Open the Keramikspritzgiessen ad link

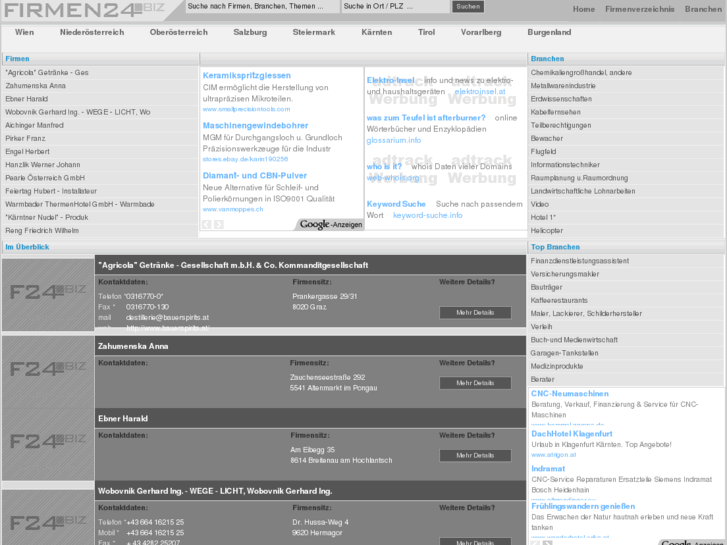coord(247,76)
